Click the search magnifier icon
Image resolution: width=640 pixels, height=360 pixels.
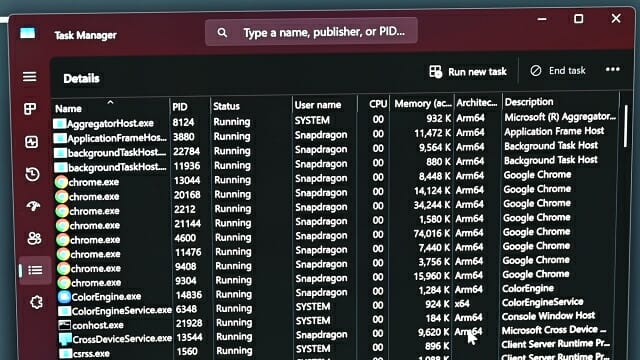pyautogui.click(x=222, y=33)
